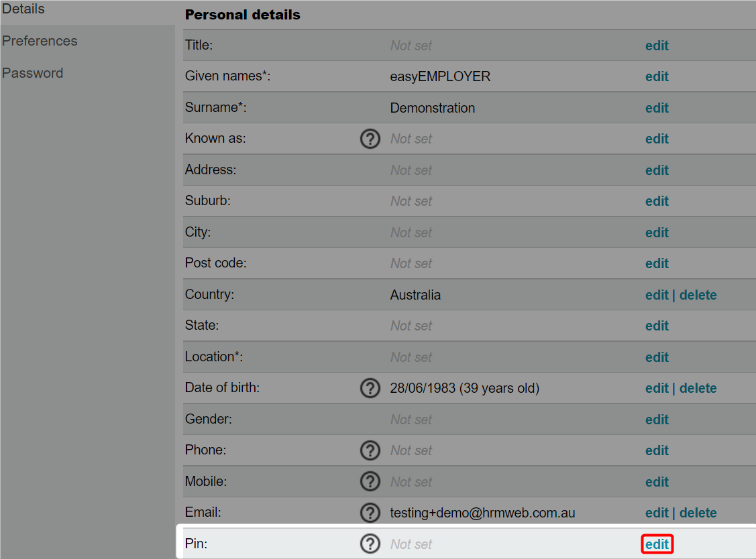The height and width of the screenshot is (559, 756).
Task: Edit the Email address
Action: (657, 513)
